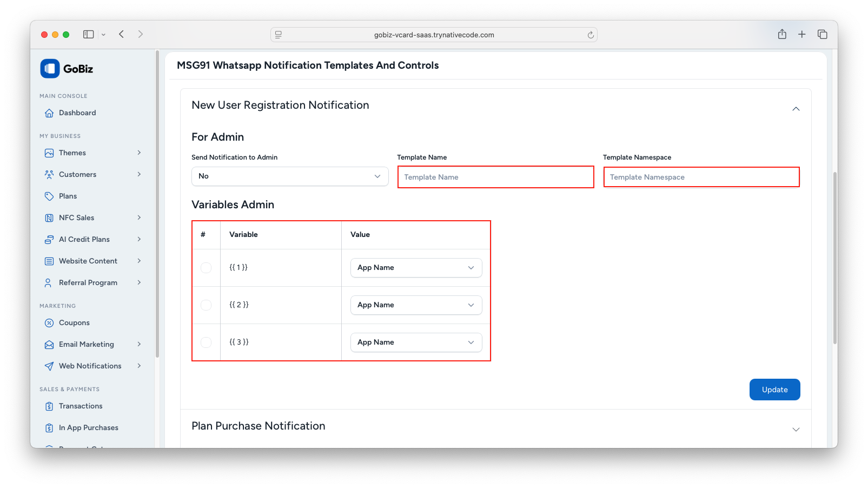Click the Template Namespace input field
Viewport: 868px width, 488px height.
click(x=701, y=177)
